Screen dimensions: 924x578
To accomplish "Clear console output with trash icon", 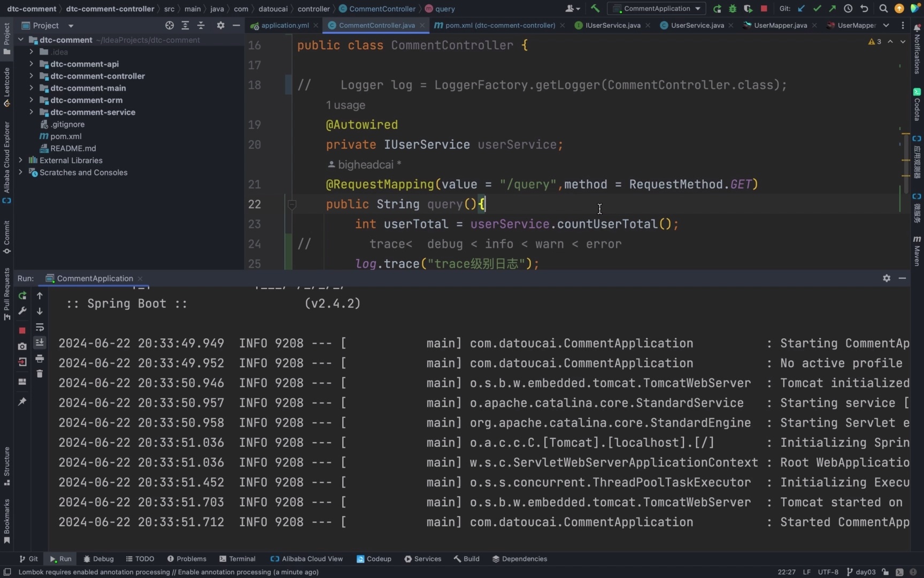I will tap(40, 374).
